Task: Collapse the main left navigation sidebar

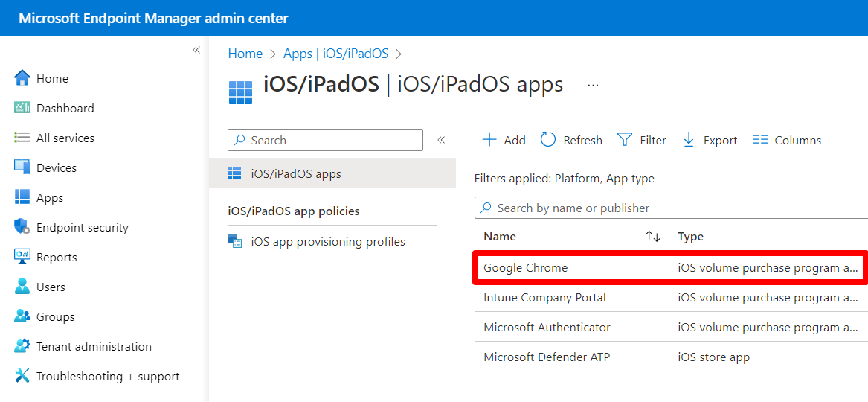Action: (x=196, y=51)
